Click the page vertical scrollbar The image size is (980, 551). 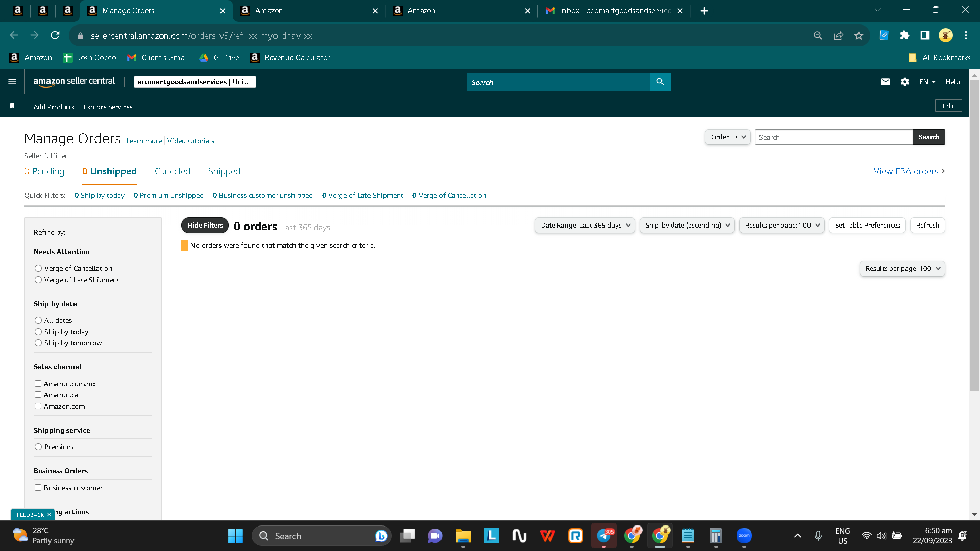tap(974, 235)
